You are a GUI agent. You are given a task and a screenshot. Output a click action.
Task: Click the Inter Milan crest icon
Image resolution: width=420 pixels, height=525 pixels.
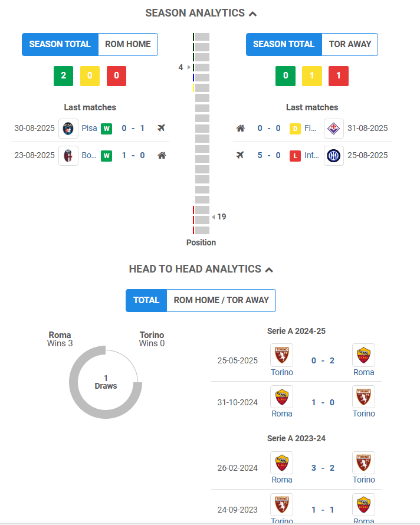(334, 156)
